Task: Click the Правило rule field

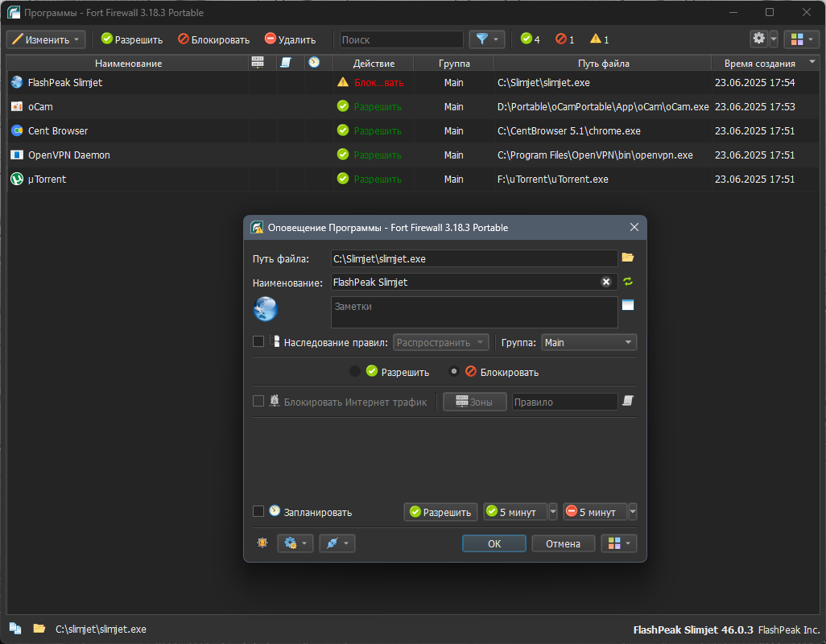Action: point(564,402)
